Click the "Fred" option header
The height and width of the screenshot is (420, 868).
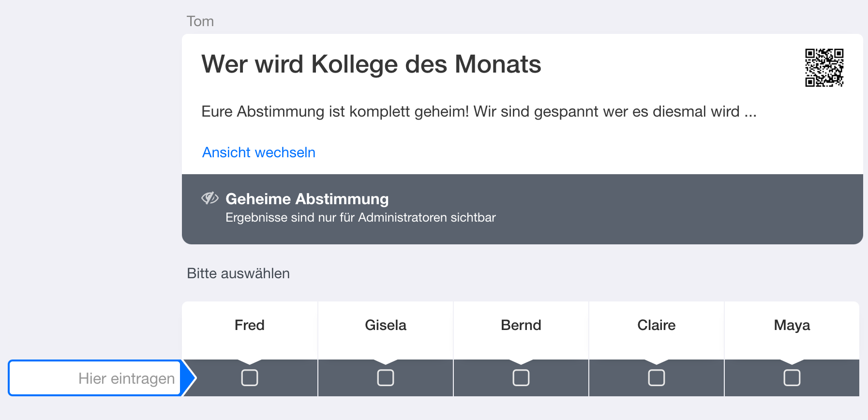[250, 325]
